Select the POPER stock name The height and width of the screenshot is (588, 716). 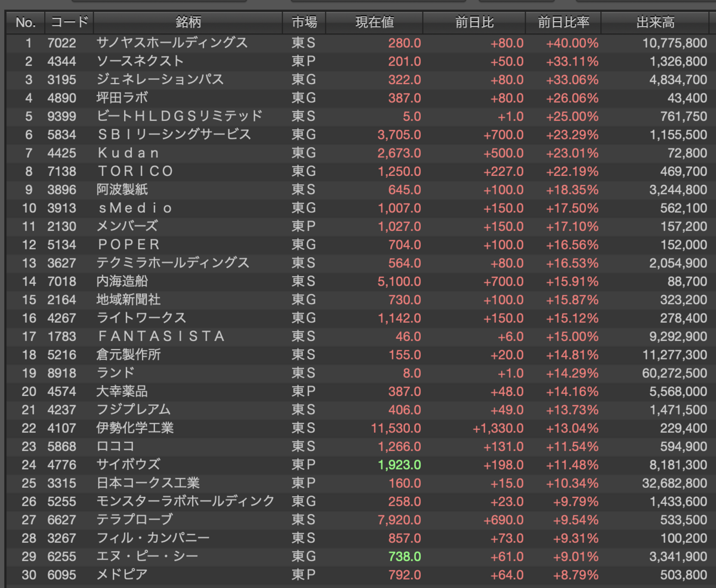click(129, 245)
